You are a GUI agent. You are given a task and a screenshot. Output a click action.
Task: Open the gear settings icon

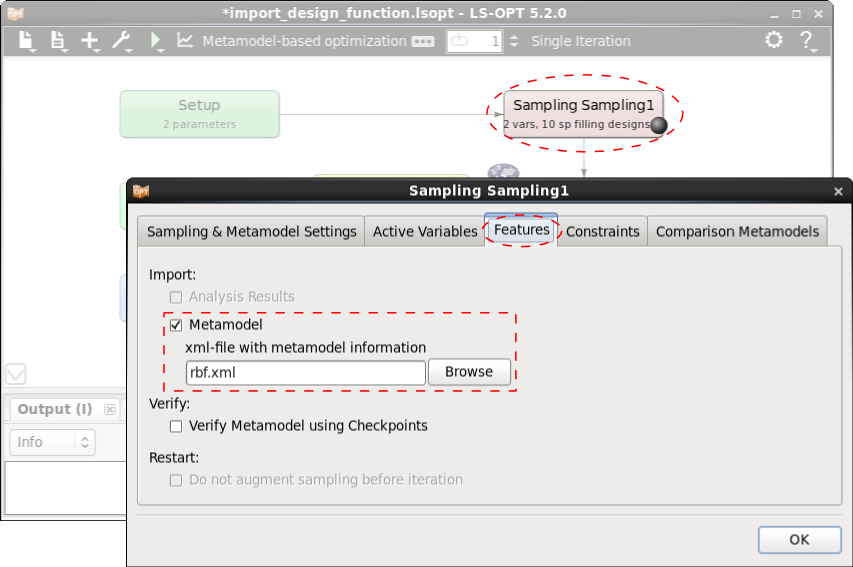(x=774, y=40)
